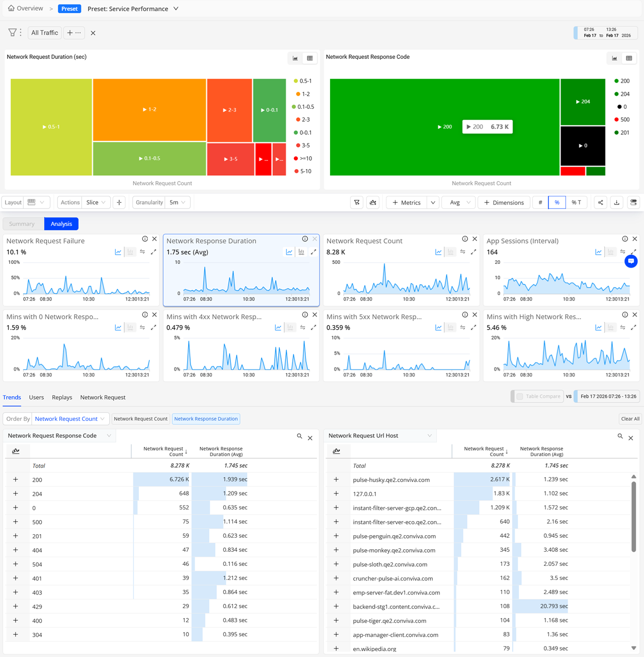Expand the Network Response Duration chart

coord(313,252)
